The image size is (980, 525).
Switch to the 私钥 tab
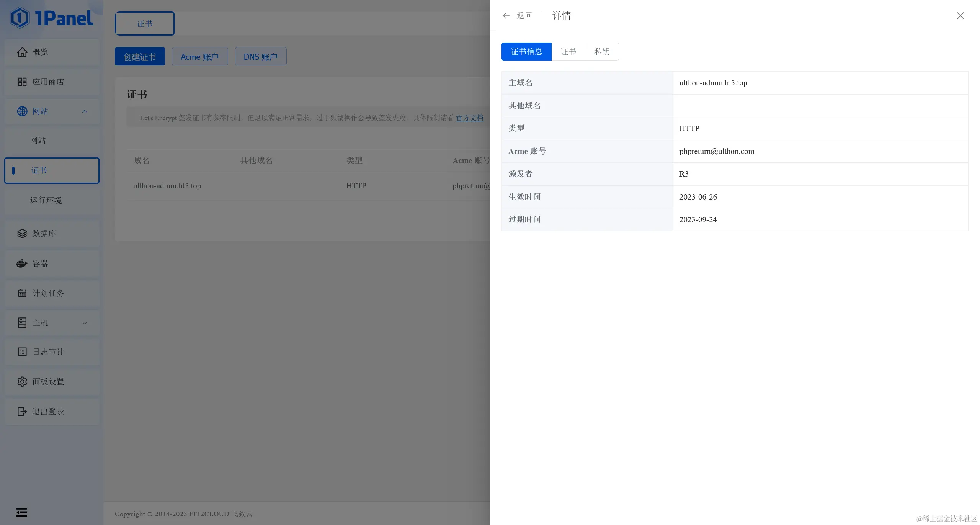click(602, 52)
